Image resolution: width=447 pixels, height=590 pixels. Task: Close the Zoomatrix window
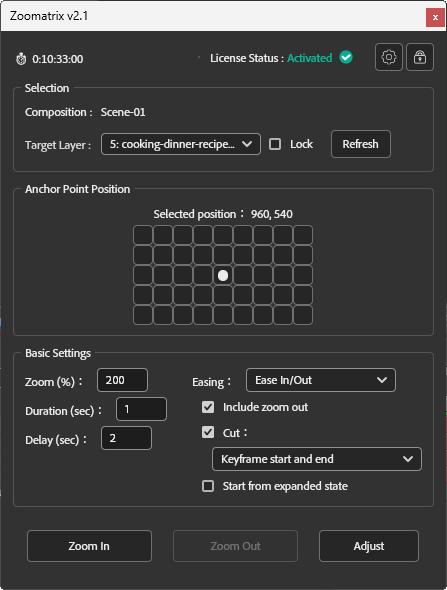coord(435,17)
